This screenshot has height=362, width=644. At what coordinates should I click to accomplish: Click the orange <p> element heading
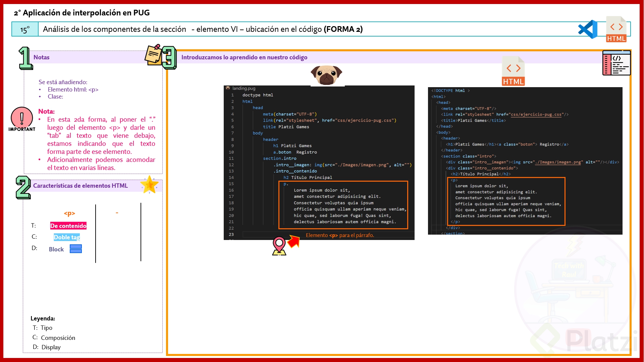(x=69, y=213)
